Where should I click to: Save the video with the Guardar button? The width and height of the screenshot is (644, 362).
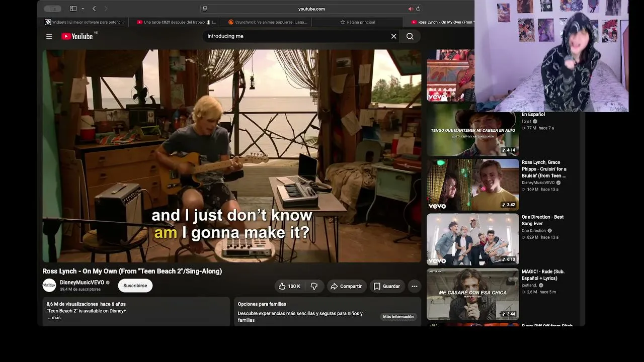pos(387,286)
